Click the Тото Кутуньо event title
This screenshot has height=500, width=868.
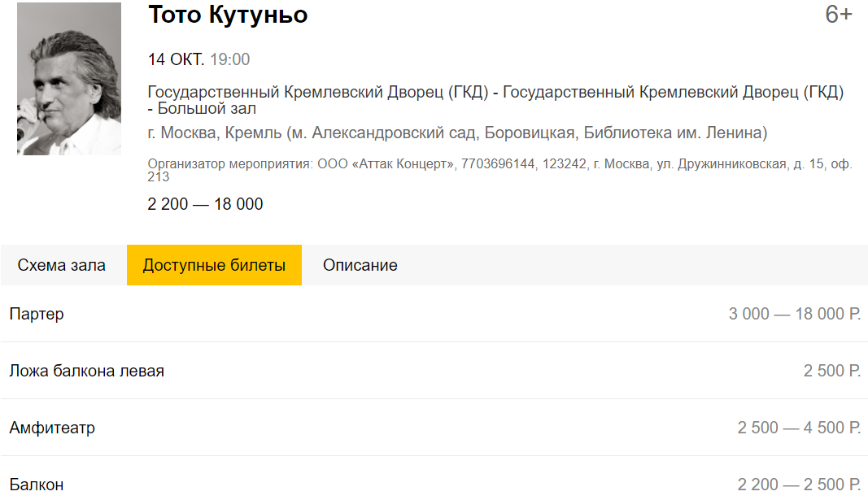coord(228,15)
